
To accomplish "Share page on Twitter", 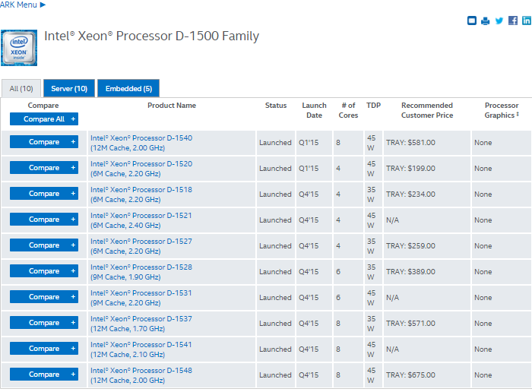I will pyautogui.click(x=499, y=21).
